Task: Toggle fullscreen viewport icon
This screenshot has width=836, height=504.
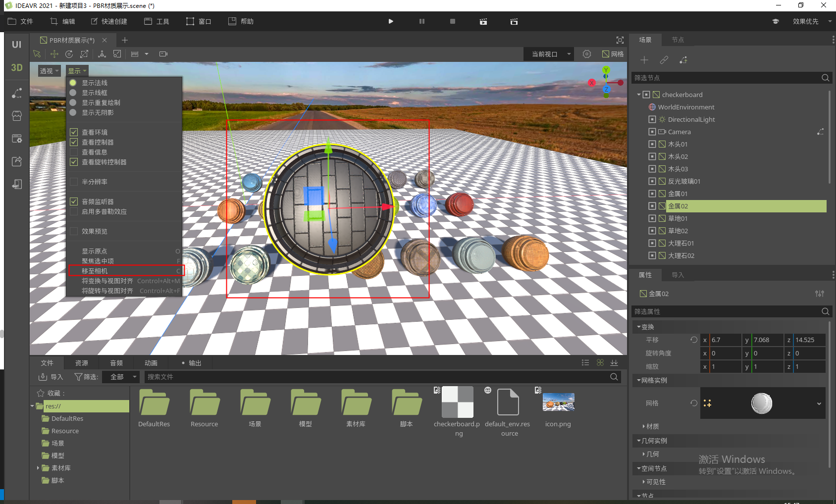Action: [620, 40]
